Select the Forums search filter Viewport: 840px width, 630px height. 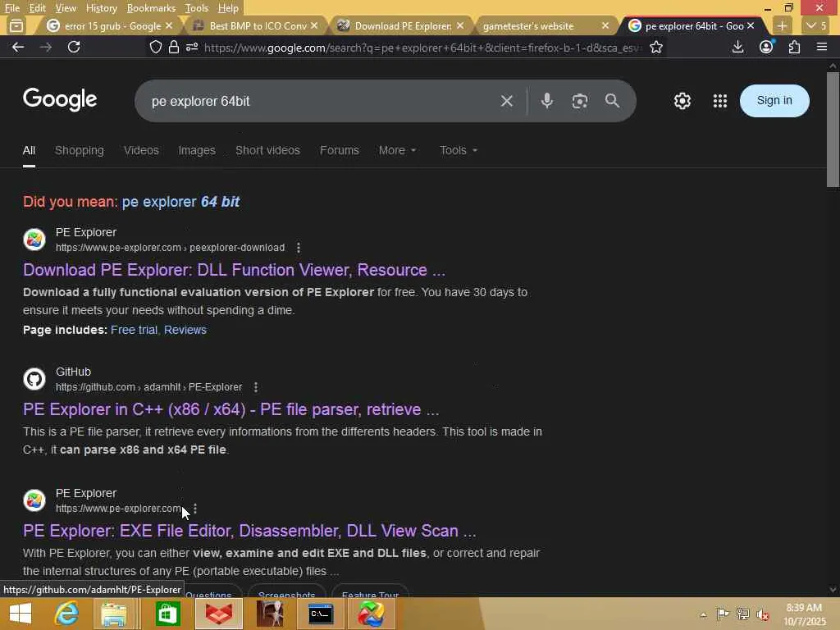pyautogui.click(x=339, y=151)
